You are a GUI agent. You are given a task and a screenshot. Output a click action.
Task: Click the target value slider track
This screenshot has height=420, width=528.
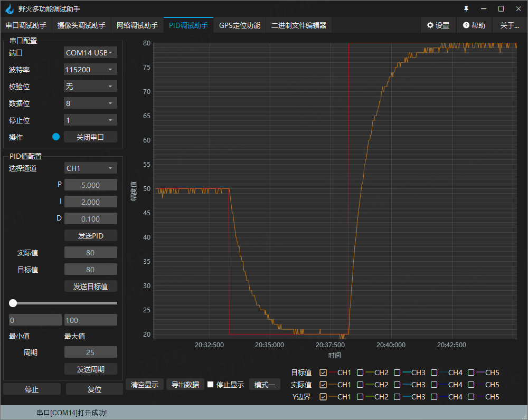pos(63,303)
